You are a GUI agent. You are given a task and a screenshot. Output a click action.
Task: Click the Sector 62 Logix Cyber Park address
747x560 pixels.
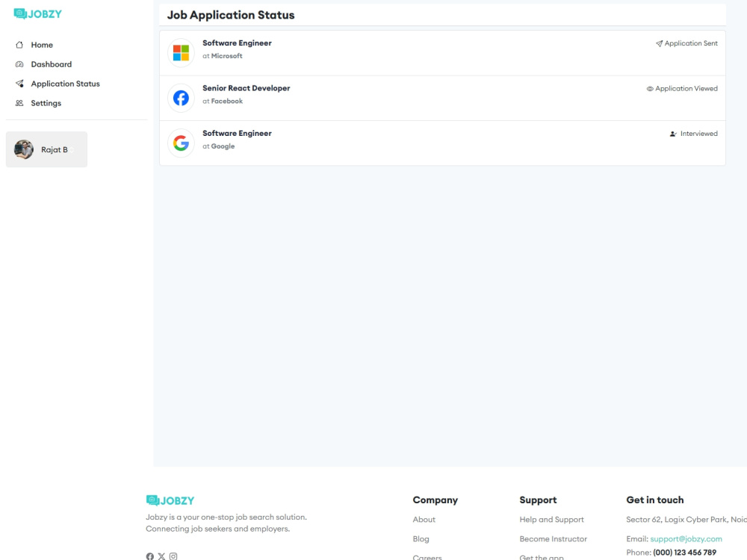tap(686, 520)
